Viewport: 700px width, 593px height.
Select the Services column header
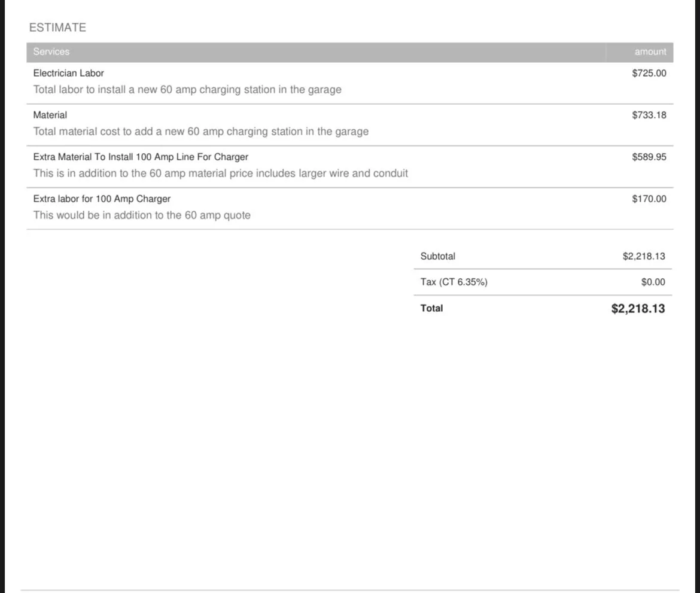[51, 52]
